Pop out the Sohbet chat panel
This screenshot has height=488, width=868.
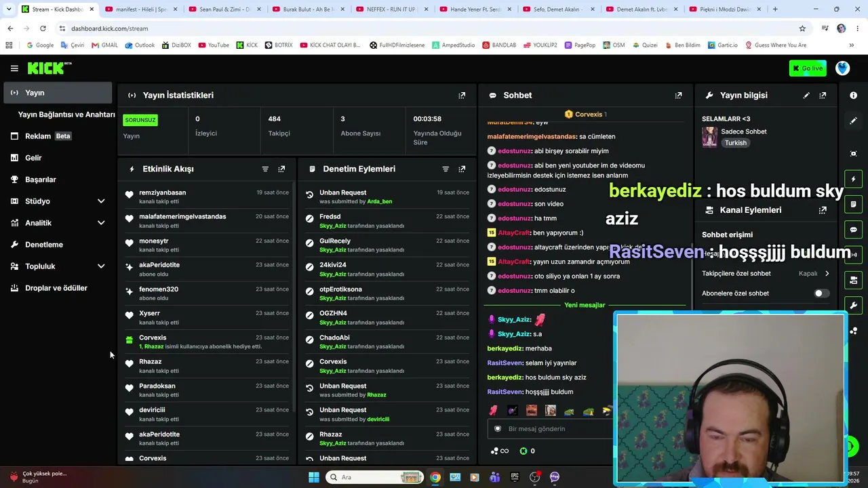(x=678, y=96)
